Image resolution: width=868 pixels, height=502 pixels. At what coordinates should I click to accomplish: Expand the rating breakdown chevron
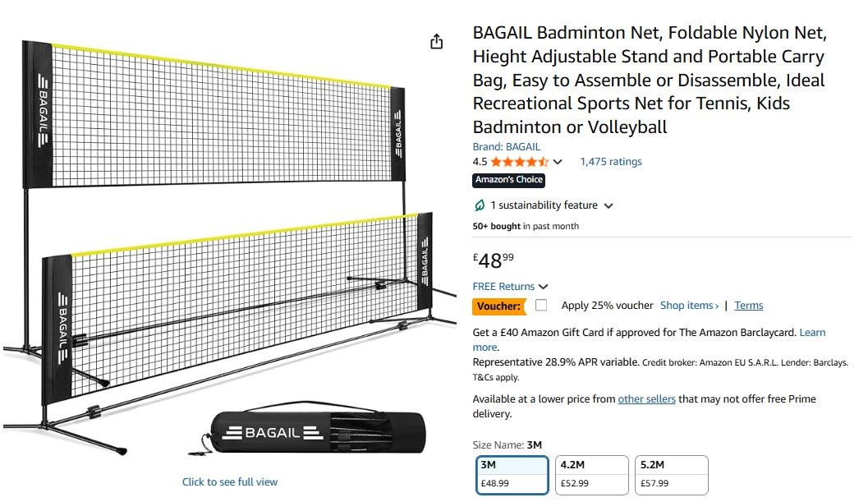tap(558, 162)
